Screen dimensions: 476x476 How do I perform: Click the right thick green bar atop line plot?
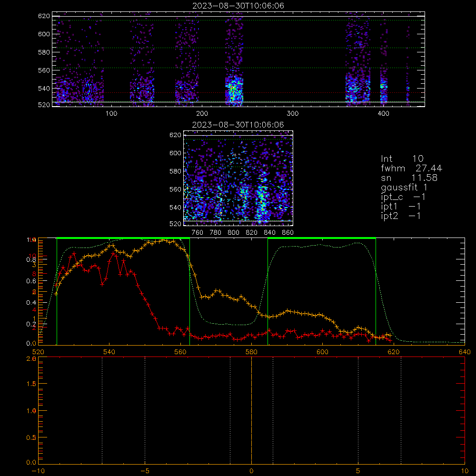click(x=322, y=238)
